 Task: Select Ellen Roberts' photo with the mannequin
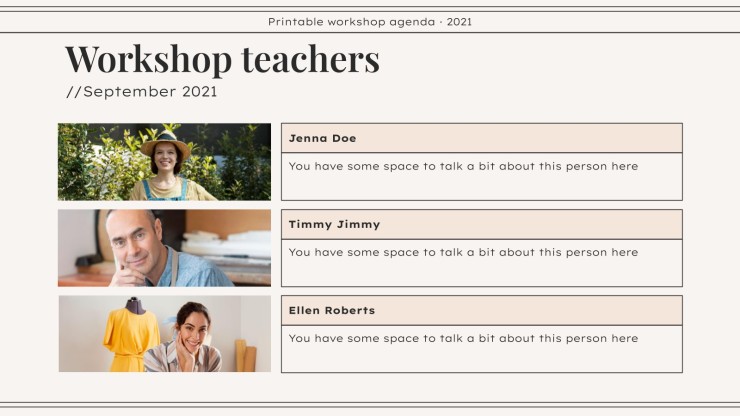click(x=164, y=334)
